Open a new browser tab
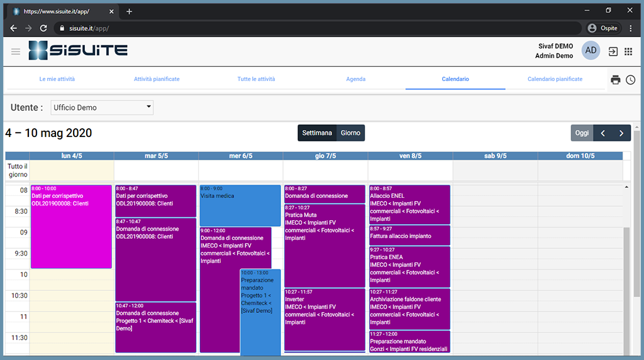The image size is (644, 360). pos(129,11)
